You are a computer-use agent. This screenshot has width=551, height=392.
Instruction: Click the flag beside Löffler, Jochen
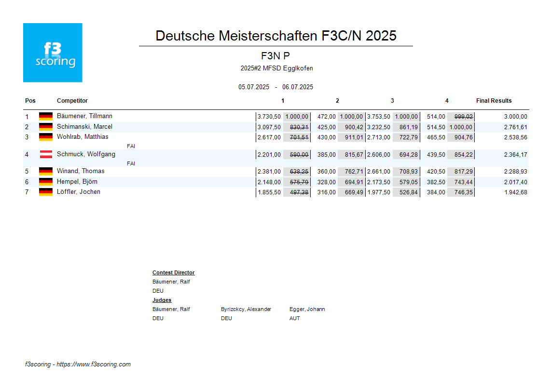coord(46,192)
